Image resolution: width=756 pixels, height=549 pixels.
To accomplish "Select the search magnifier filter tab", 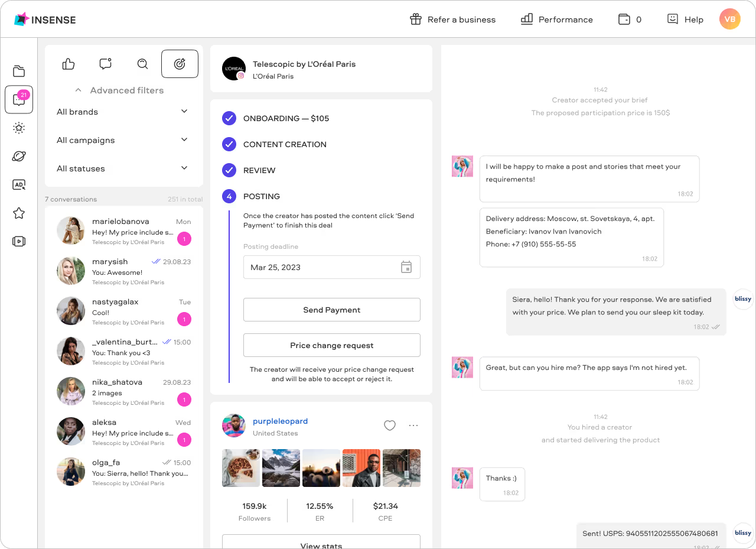I will tap(142, 64).
